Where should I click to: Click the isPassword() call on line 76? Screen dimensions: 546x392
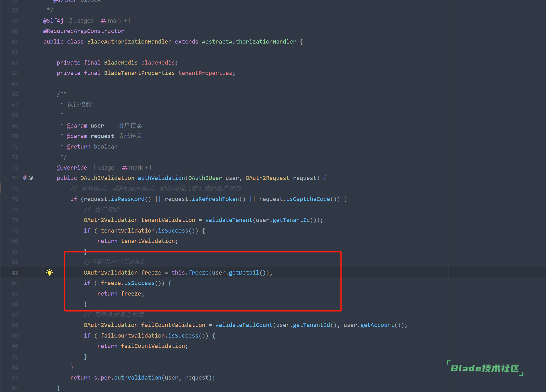coord(131,199)
